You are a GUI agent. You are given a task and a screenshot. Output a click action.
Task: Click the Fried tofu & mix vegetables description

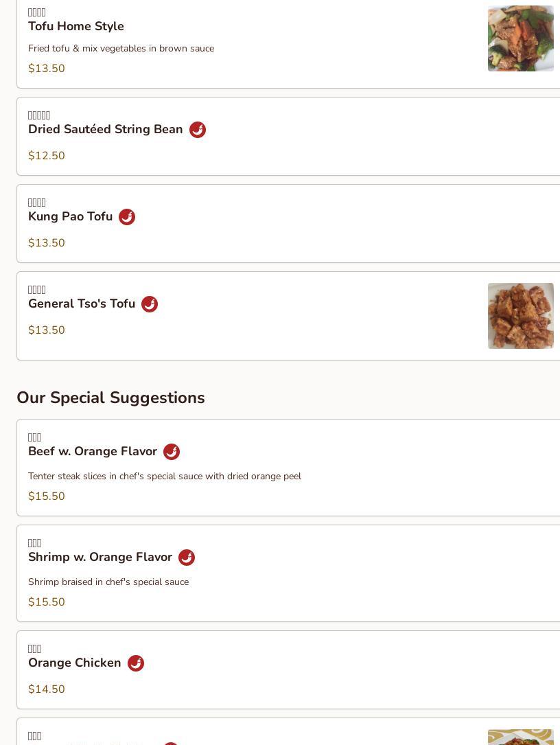click(121, 49)
